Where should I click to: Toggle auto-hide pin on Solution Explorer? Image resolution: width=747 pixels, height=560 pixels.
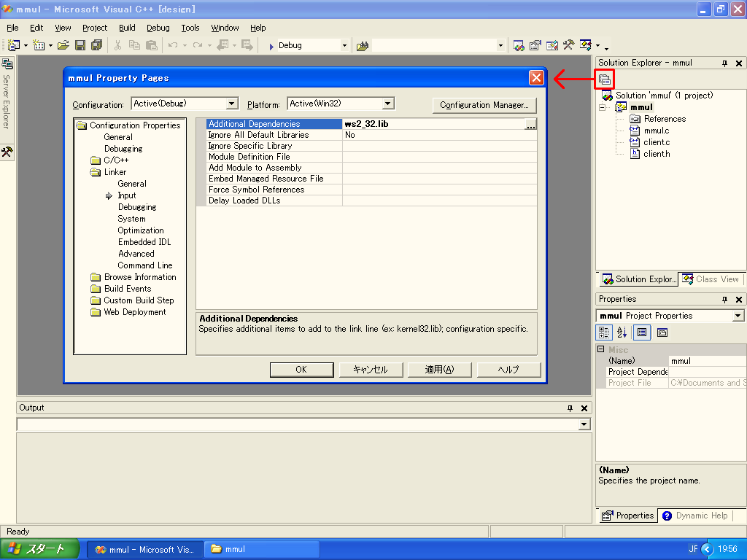coord(724,63)
